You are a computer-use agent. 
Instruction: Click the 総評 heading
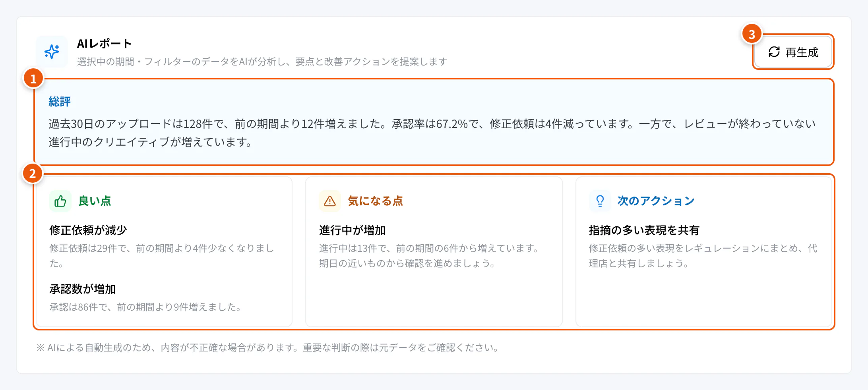pyautogui.click(x=60, y=102)
